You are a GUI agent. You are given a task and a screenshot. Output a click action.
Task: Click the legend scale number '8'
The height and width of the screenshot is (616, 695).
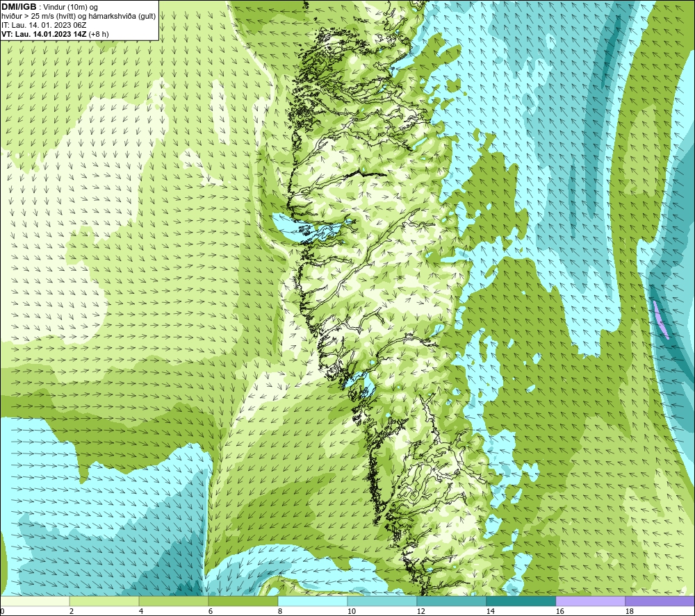pyautogui.click(x=279, y=612)
